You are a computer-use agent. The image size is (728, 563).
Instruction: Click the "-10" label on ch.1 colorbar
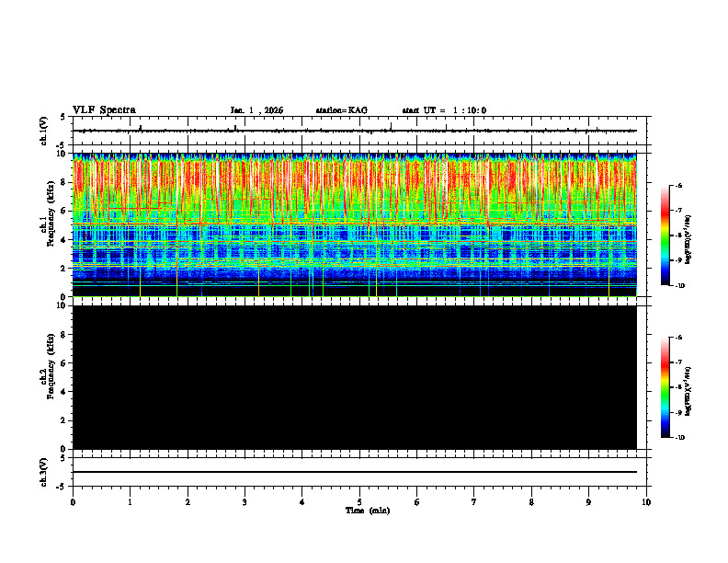680,286
